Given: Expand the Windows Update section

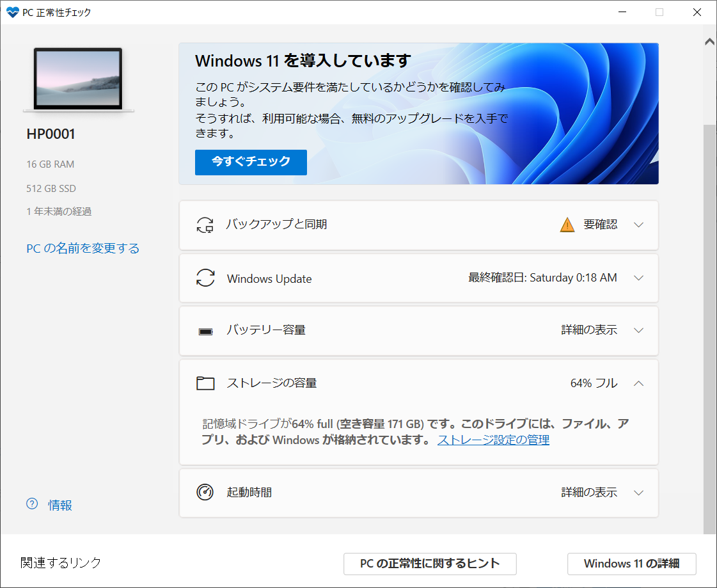Looking at the screenshot, I should 638,278.
